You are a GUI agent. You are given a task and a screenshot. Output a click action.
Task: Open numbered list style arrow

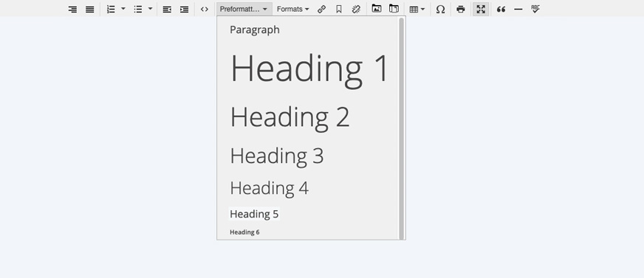(x=123, y=9)
